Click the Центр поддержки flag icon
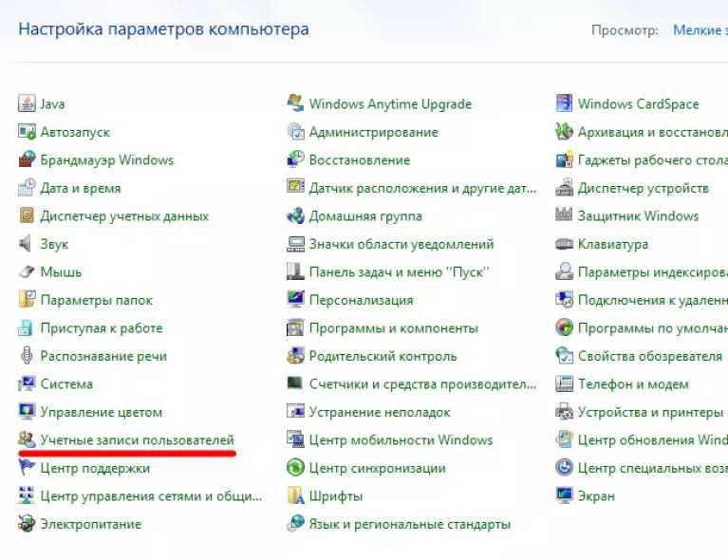The image size is (728, 560). click(27, 467)
